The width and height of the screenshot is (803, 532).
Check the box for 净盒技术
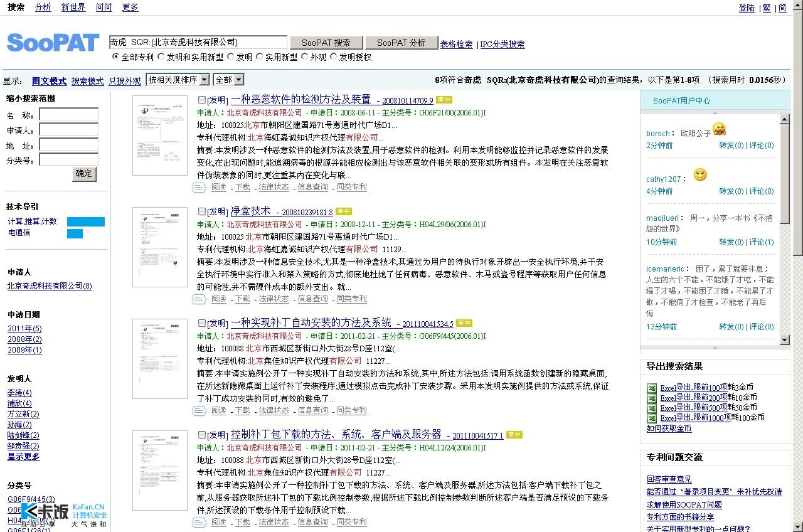(202, 211)
